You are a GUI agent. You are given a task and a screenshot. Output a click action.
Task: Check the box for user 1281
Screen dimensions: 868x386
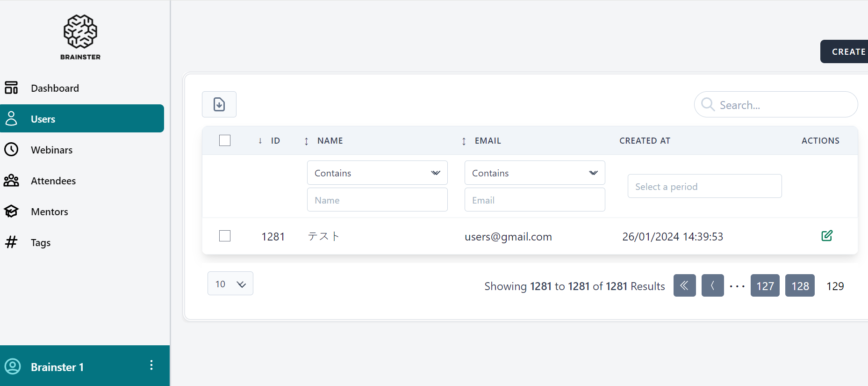tap(225, 236)
